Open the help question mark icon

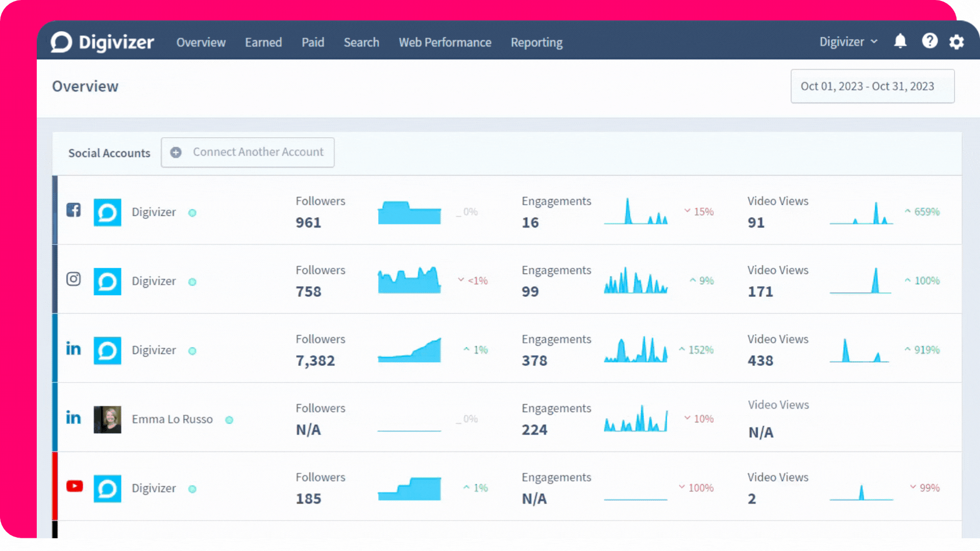point(929,41)
